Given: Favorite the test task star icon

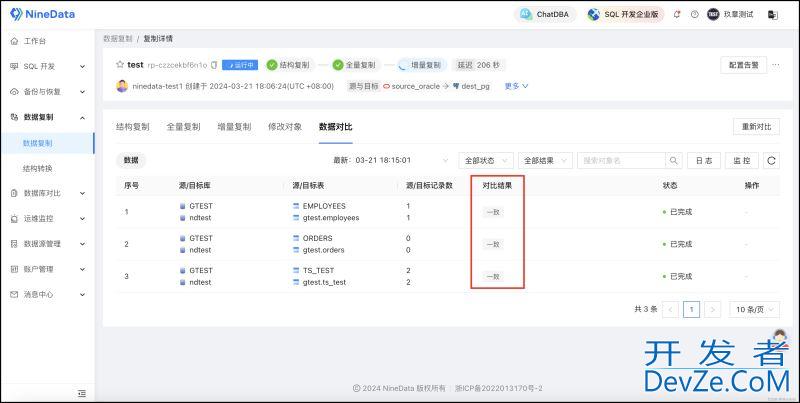Looking at the screenshot, I should click(120, 65).
